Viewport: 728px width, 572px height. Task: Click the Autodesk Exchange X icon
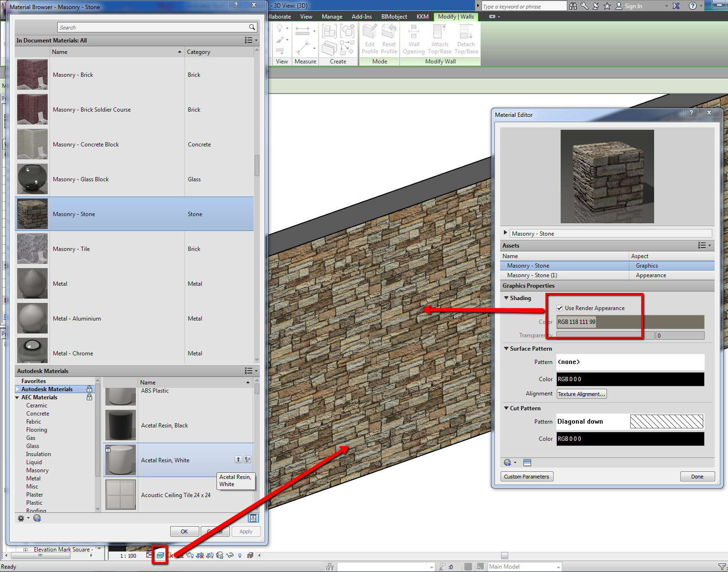(676, 6)
